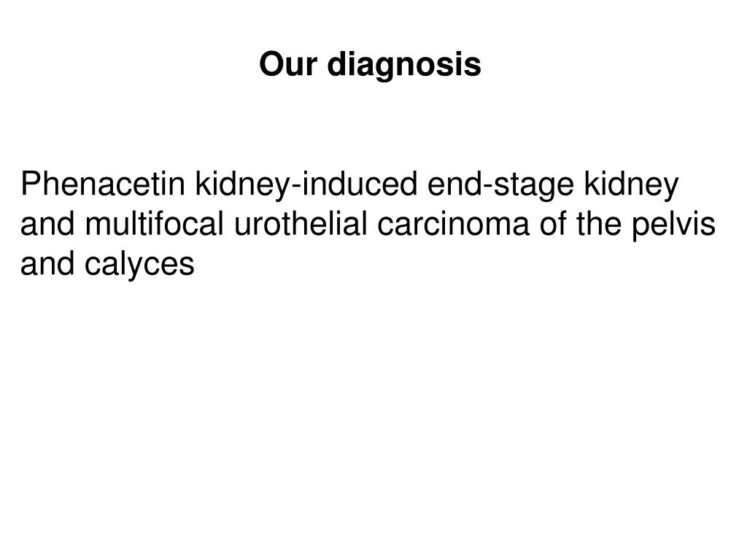
Task: Click the capital "O" in the title
Action: click(x=271, y=64)
